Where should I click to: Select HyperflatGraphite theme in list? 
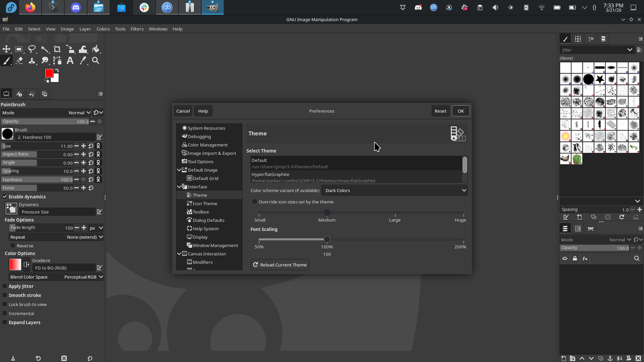[x=356, y=177]
